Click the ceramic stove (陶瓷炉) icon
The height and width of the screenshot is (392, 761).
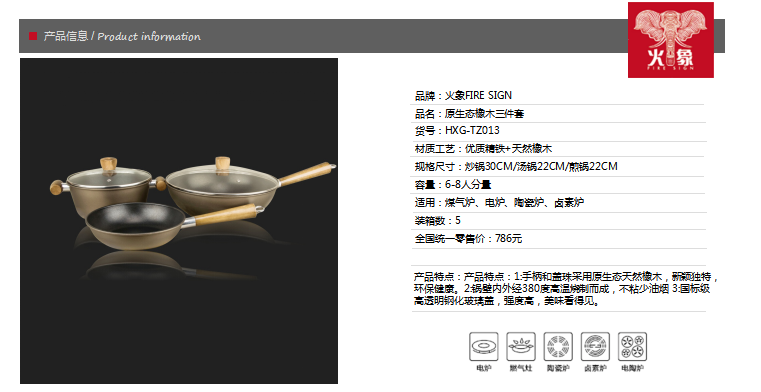click(558, 346)
